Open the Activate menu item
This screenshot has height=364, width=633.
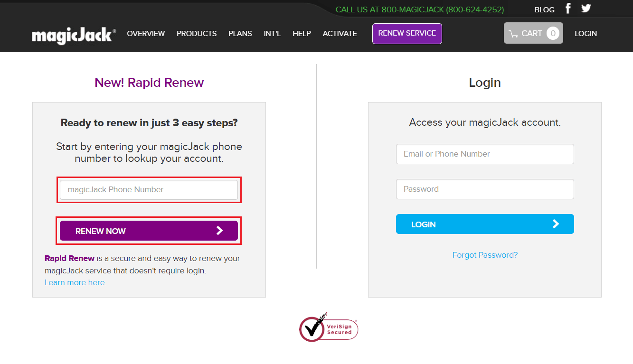[x=340, y=34]
